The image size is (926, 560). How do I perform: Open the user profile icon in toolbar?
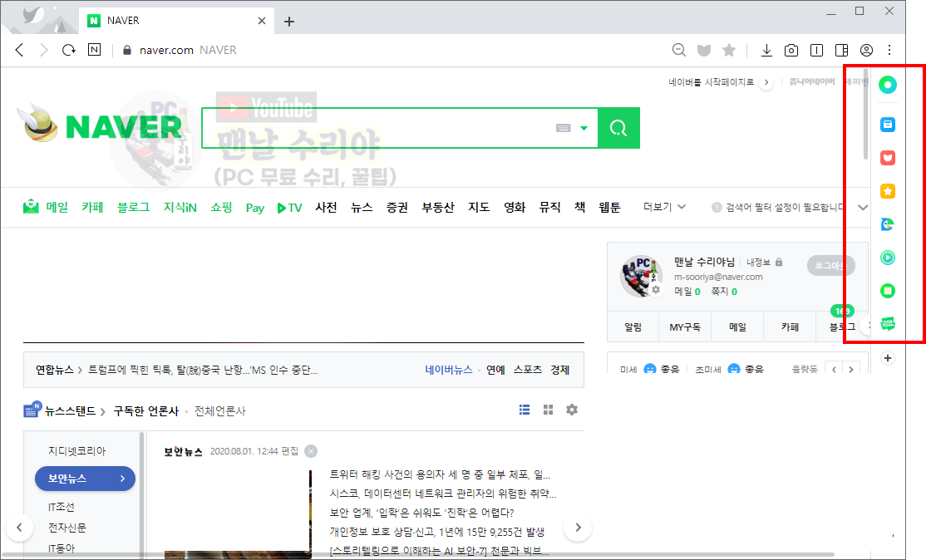[x=866, y=50]
